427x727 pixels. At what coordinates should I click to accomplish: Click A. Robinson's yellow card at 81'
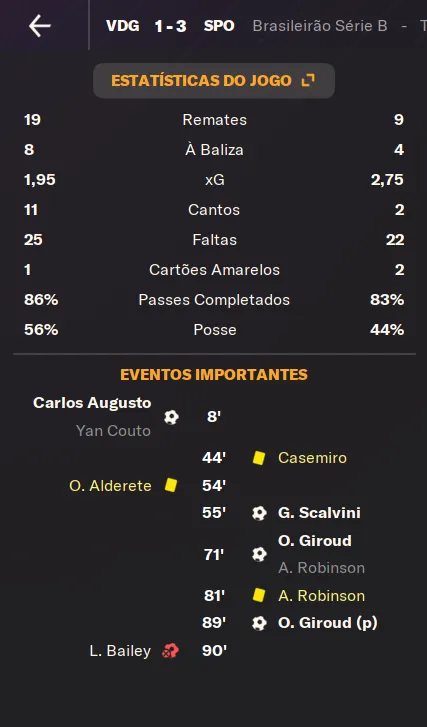click(259, 595)
